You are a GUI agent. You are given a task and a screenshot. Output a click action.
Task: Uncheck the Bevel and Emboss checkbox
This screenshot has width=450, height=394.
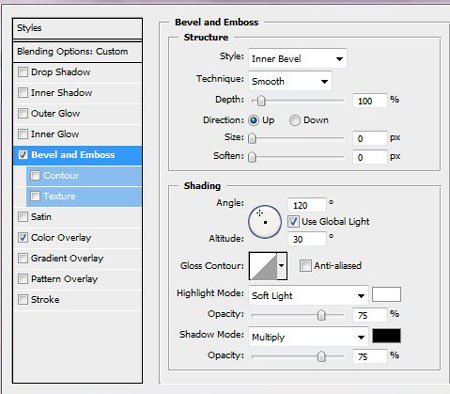pos(23,155)
